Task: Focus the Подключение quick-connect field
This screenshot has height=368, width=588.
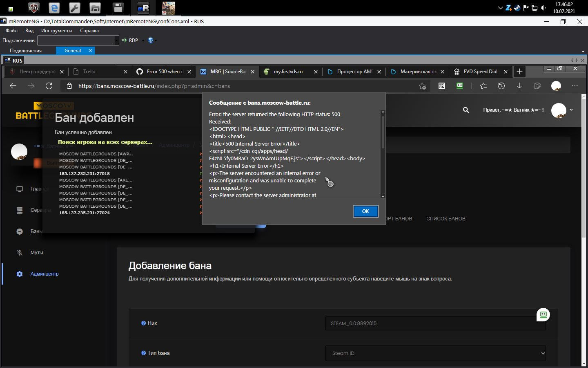Action: click(76, 40)
